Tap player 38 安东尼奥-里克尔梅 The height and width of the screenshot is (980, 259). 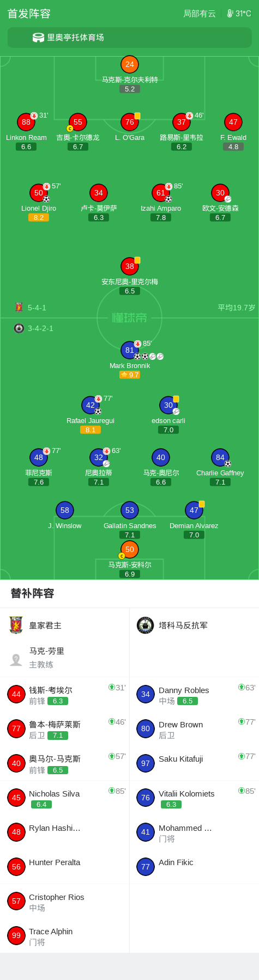tap(130, 266)
